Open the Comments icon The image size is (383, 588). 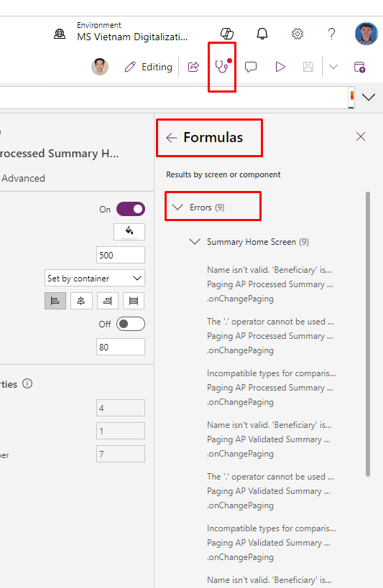[x=251, y=67]
